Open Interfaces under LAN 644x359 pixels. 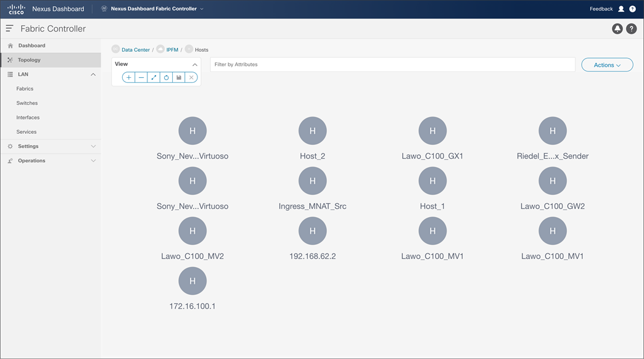pyautogui.click(x=28, y=117)
